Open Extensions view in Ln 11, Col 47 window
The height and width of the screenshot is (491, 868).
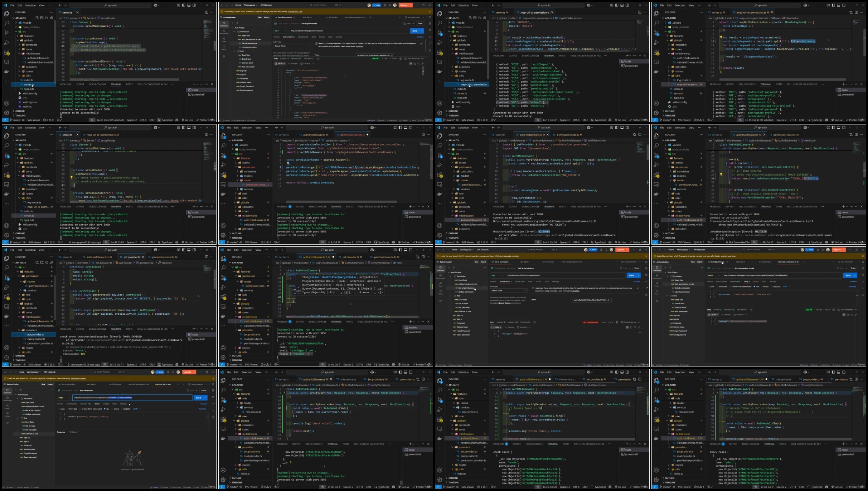440,52
